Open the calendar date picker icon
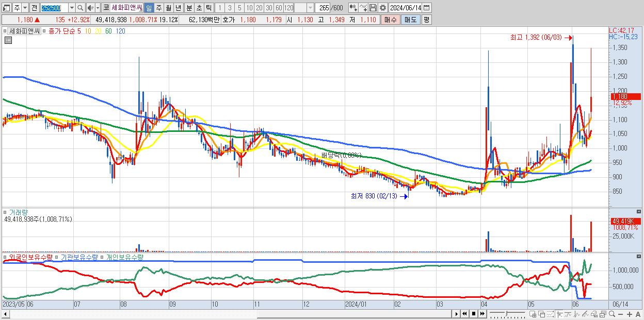The width and height of the screenshot is (644, 320). 426,8
